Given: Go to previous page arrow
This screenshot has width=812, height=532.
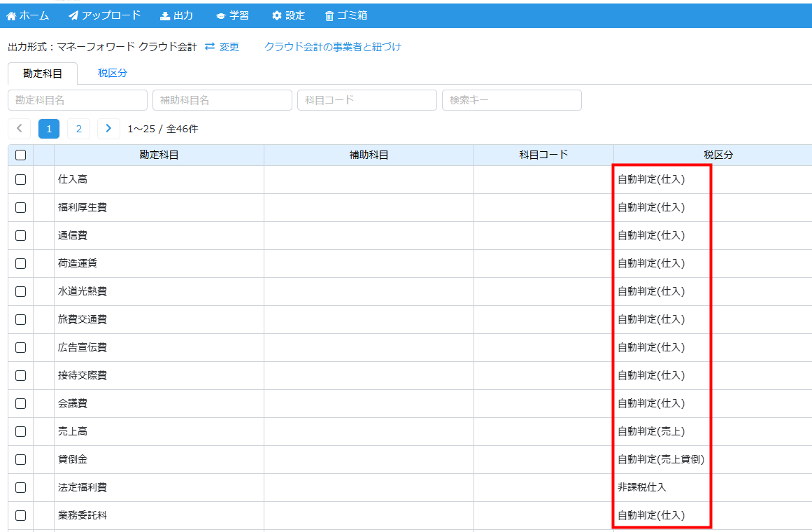Looking at the screenshot, I should 20,129.
